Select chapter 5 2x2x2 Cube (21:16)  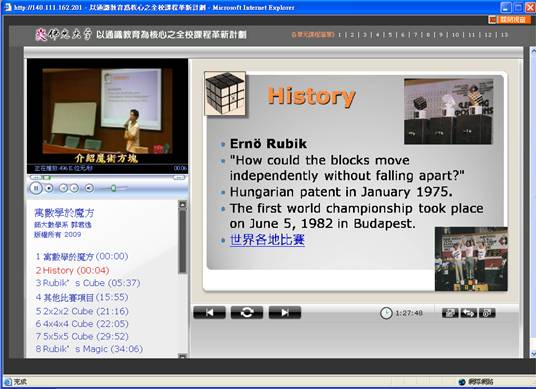(82, 311)
